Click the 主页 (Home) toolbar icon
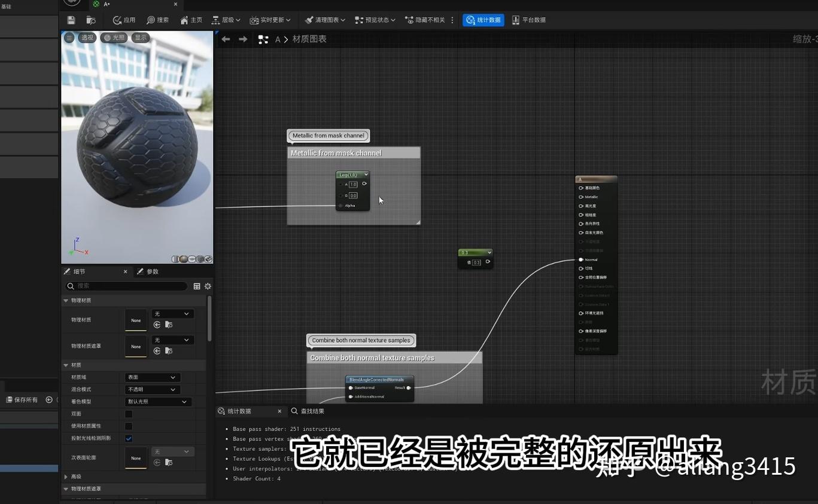The image size is (818, 504). coord(191,20)
